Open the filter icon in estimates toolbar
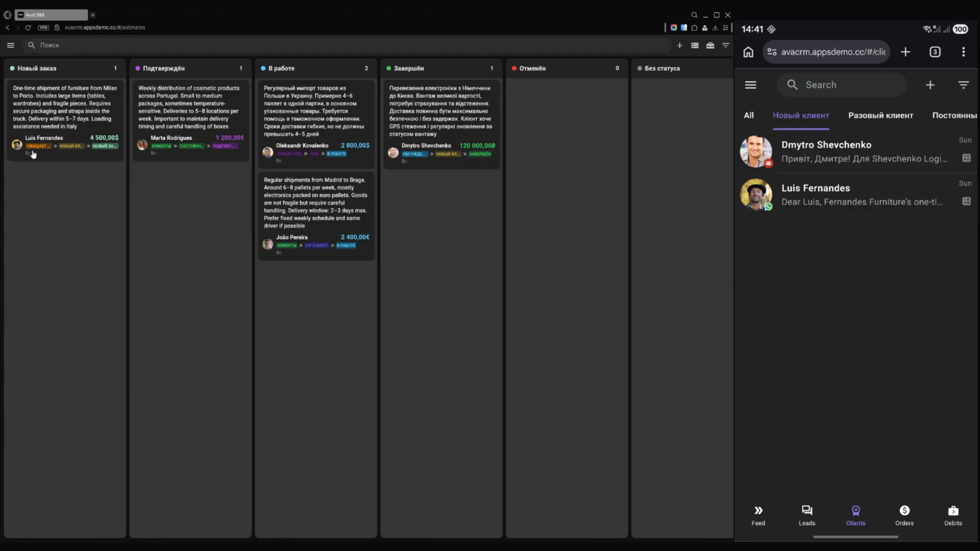This screenshot has width=980, height=551. tap(725, 45)
